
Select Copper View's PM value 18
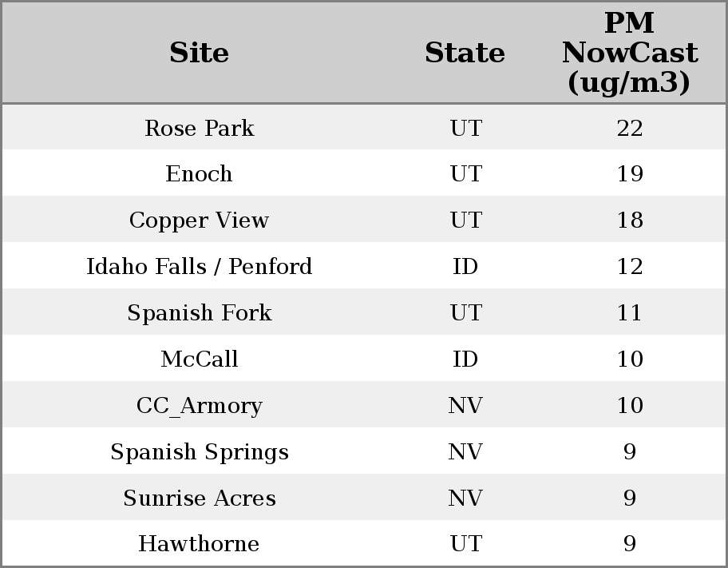click(x=630, y=220)
